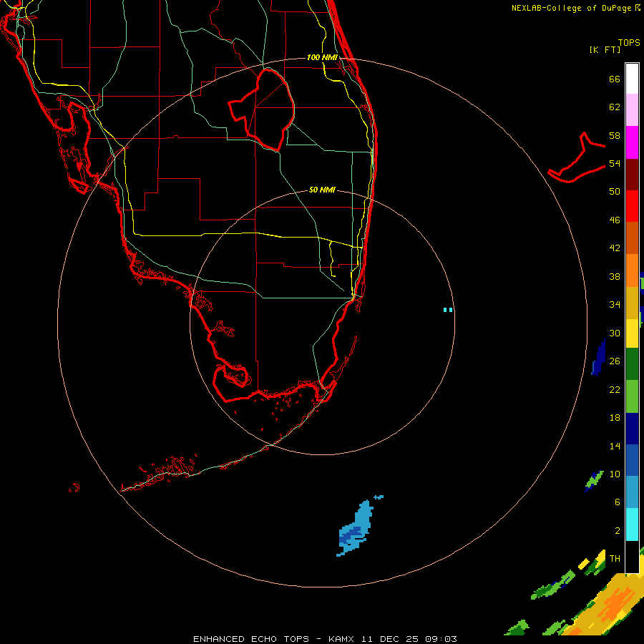This screenshot has width=644, height=644.
Task: Choose the yellow 30 kft legend color
Action: pyautogui.click(x=632, y=333)
